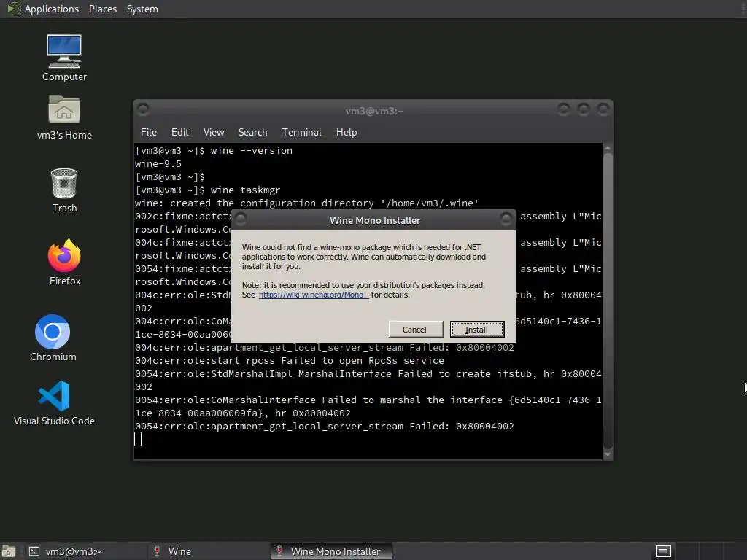Open the Computer desktop icon
This screenshot has width=747, height=560.
[64, 58]
